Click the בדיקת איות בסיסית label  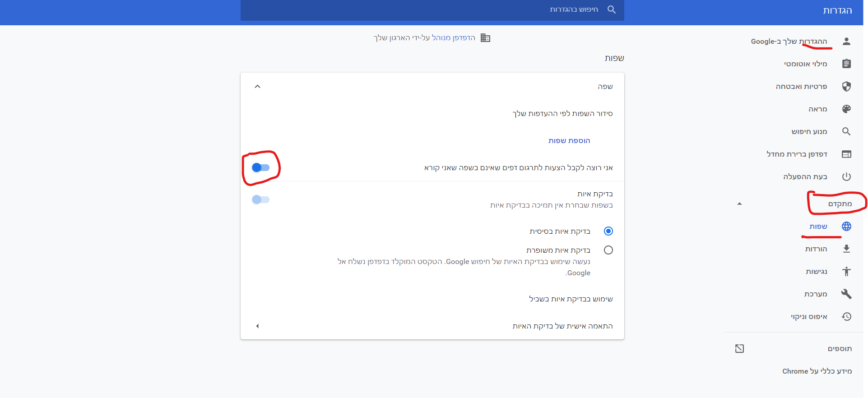(560, 231)
